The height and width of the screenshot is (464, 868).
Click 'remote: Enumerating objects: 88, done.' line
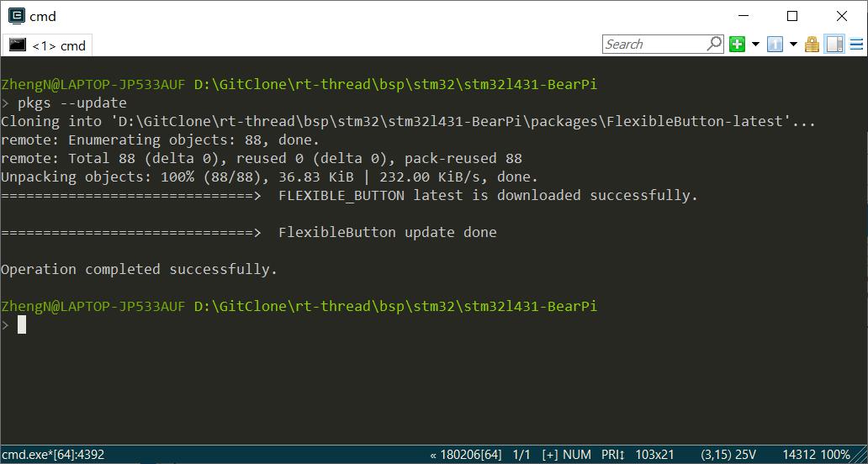click(x=160, y=140)
